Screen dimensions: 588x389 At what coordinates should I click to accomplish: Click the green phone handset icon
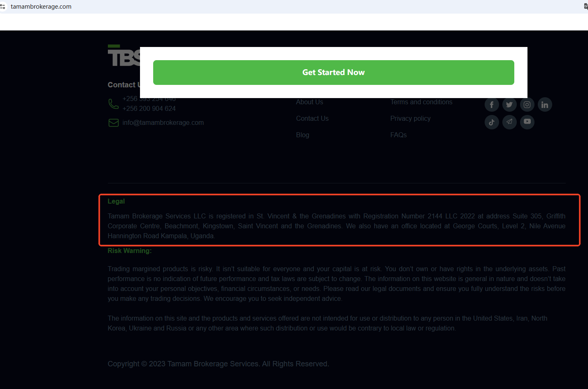point(113,104)
